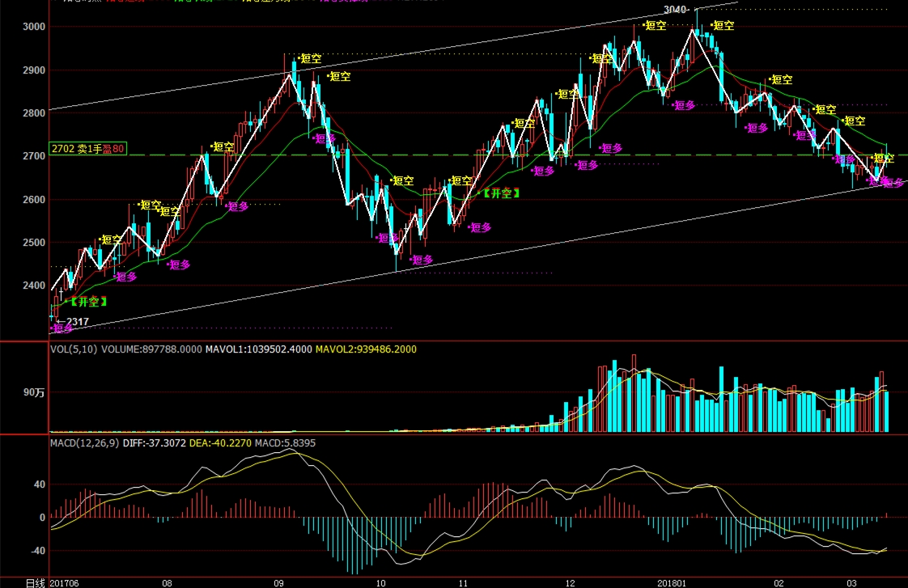Click the 日线 period selector
The width and height of the screenshot is (908, 588).
(36, 582)
